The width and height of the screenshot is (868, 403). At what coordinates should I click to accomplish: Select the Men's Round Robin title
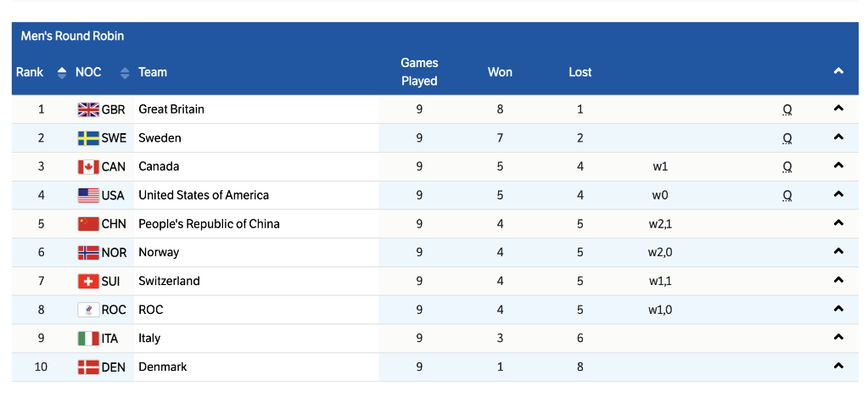tap(72, 36)
